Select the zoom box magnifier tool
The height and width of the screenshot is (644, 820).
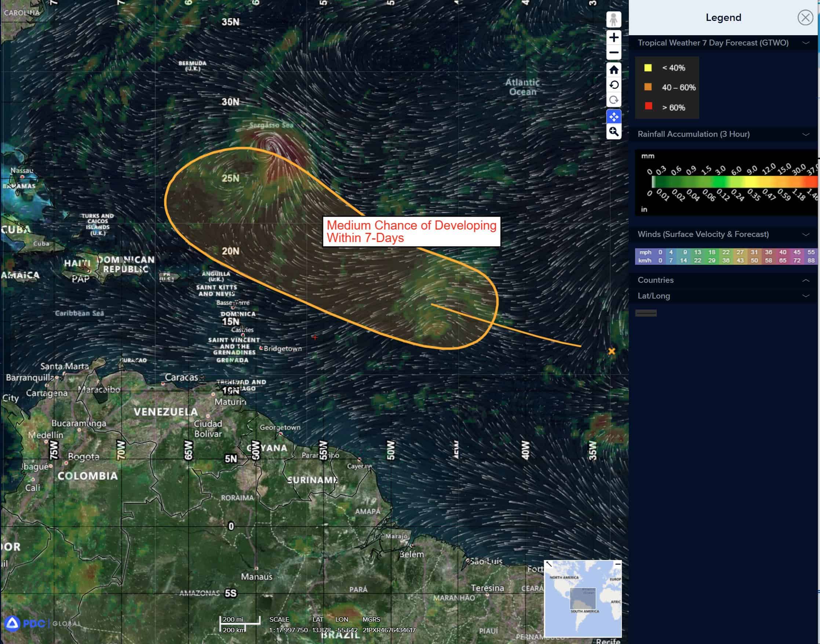[614, 132]
